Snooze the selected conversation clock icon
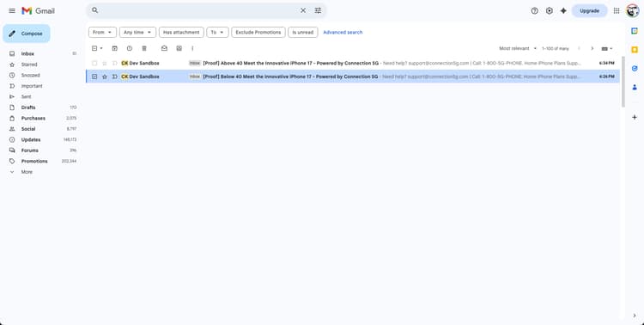The image size is (644, 325). 130,48
